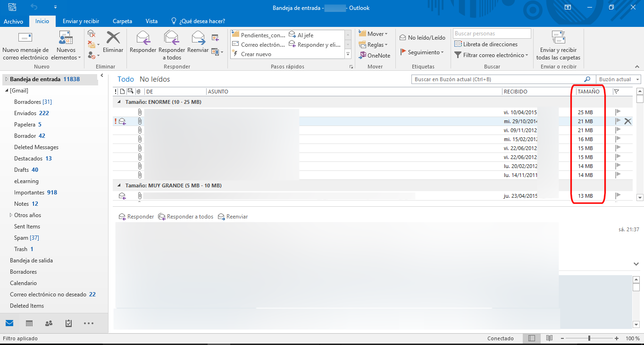The height and width of the screenshot is (345, 644).
Task: Click Enviar y recibir todas las carpetas
Action: (x=558, y=46)
